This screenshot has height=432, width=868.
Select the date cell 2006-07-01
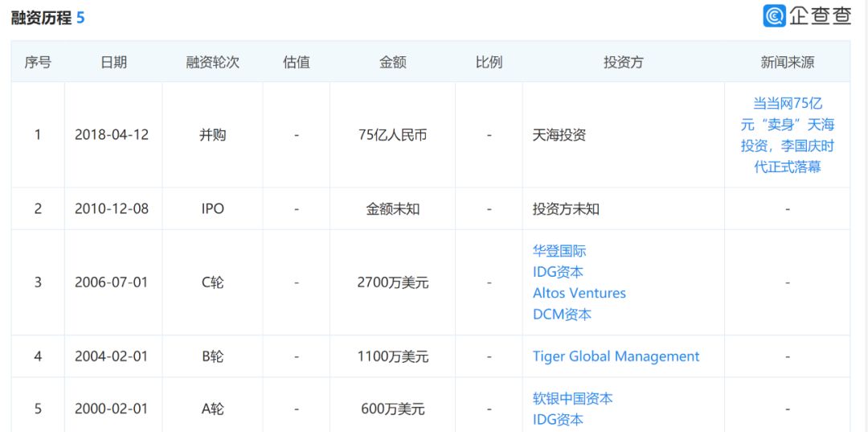click(x=112, y=282)
